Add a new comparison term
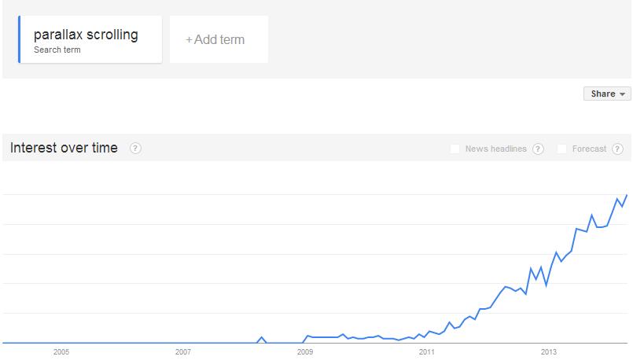The height and width of the screenshot is (364, 633). tap(219, 39)
